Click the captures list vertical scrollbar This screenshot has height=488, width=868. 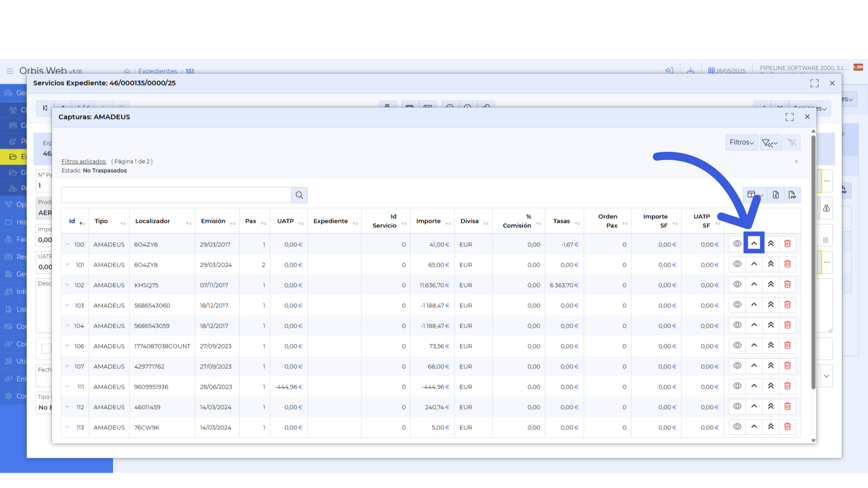(x=813, y=262)
